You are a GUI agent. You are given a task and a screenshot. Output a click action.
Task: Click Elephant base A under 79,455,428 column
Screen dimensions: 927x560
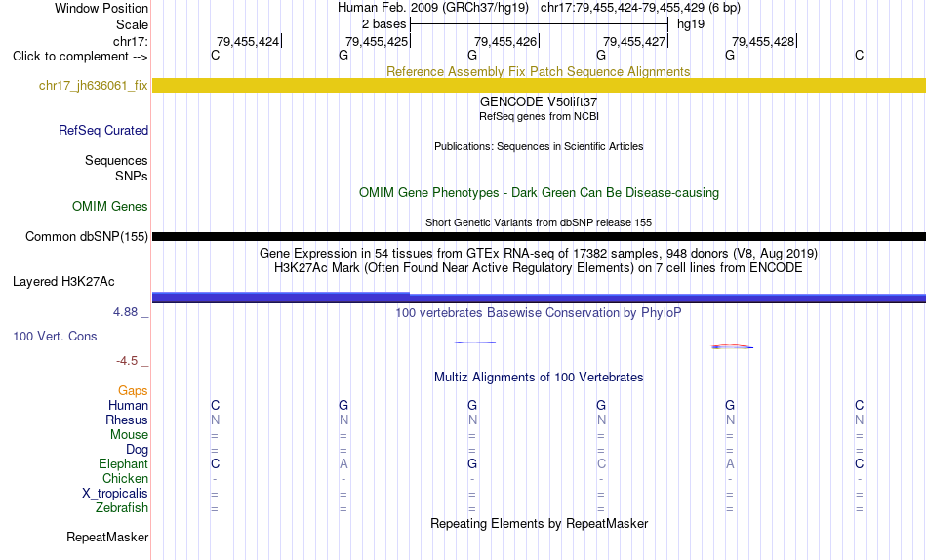730,463
